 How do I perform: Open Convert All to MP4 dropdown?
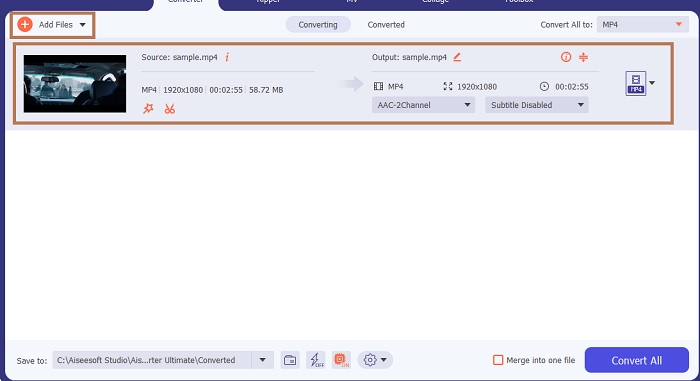point(643,25)
